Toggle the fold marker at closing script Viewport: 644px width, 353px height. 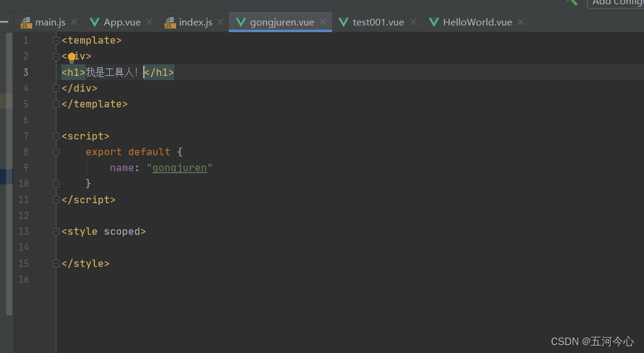click(x=56, y=200)
